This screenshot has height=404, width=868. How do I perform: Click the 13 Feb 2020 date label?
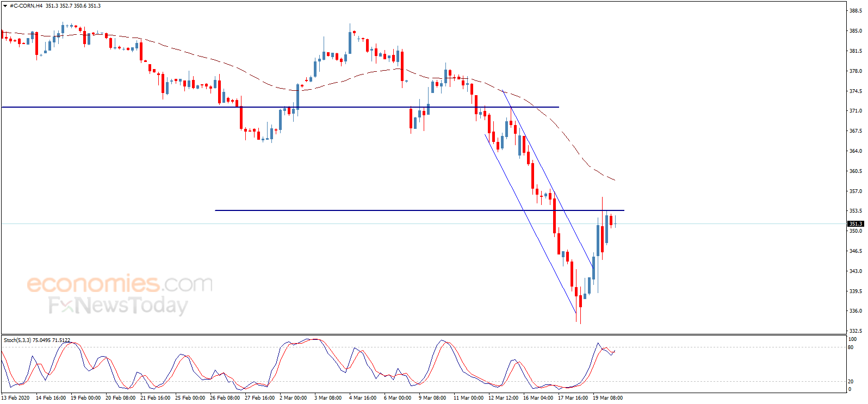point(16,398)
